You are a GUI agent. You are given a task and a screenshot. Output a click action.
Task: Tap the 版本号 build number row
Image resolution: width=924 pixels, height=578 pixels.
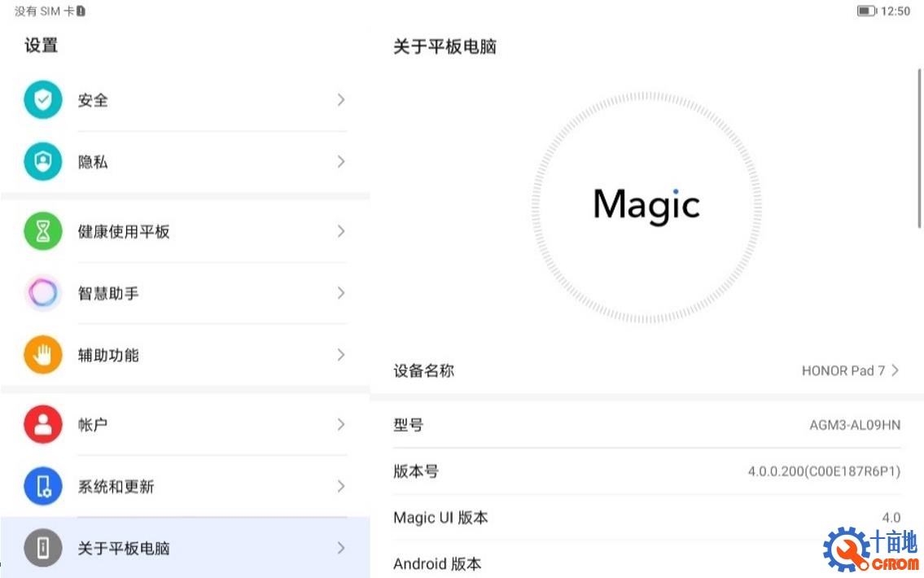646,471
